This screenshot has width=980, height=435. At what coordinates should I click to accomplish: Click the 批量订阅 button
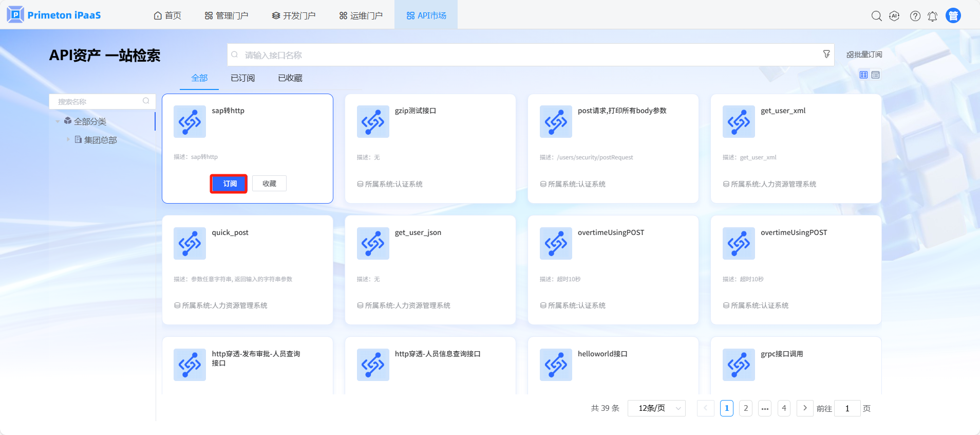[864, 55]
